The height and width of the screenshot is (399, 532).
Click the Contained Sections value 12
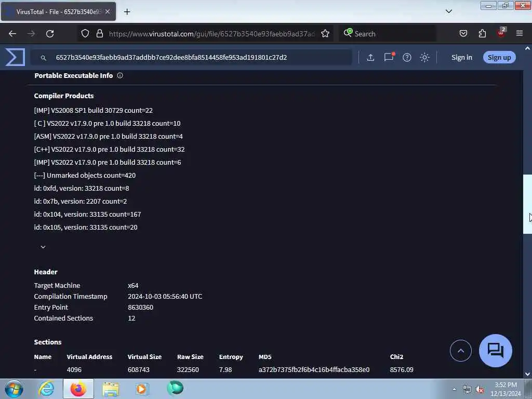click(x=131, y=318)
